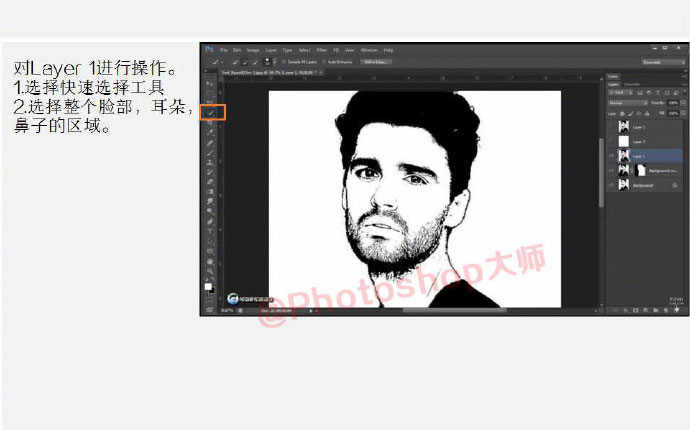The height and width of the screenshot is (430, 690).
Task: Select the Hand tool
Action: [209, 261]
